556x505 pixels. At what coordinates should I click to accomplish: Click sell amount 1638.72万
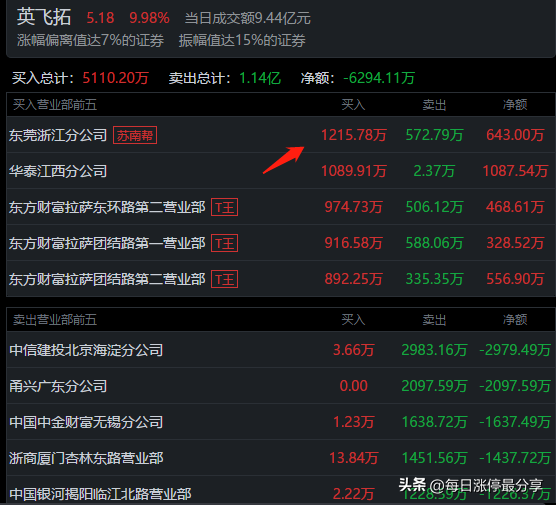[x=434, y=422]
